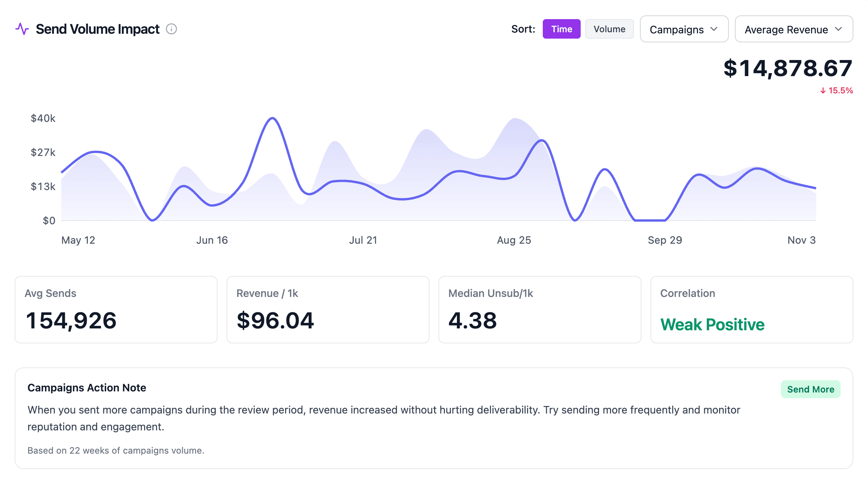Click the Send More button
868x484 pixels.
(810, 389)
